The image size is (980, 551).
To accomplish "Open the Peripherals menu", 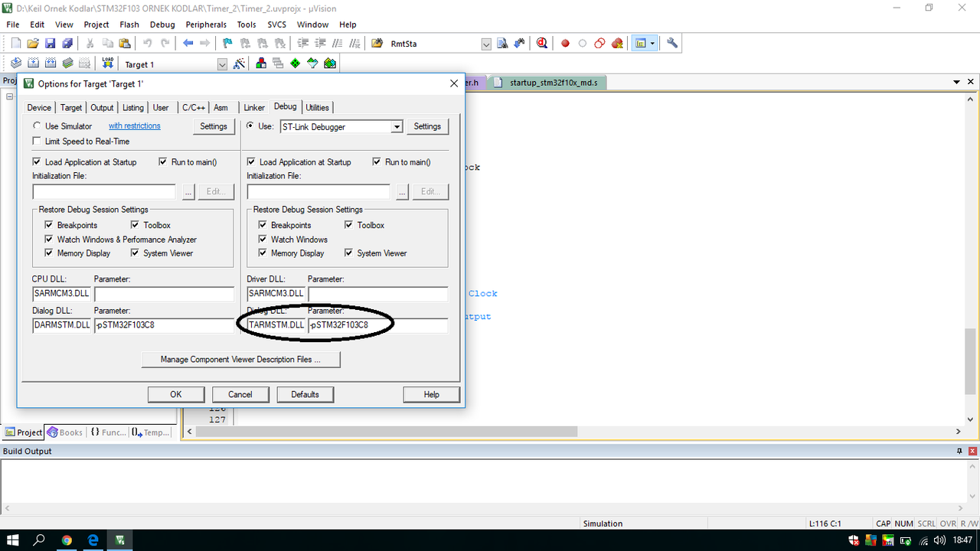I will click(x=206, y=24).
